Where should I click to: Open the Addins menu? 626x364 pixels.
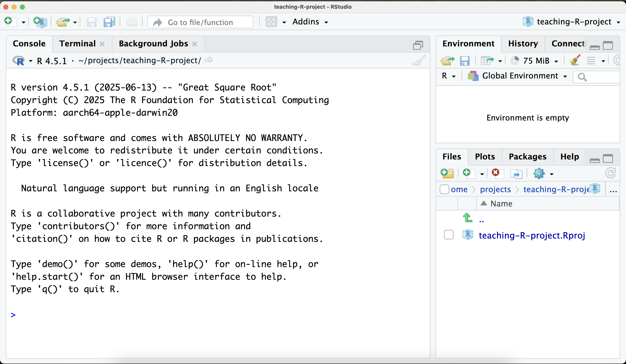[x=310, y=22]
